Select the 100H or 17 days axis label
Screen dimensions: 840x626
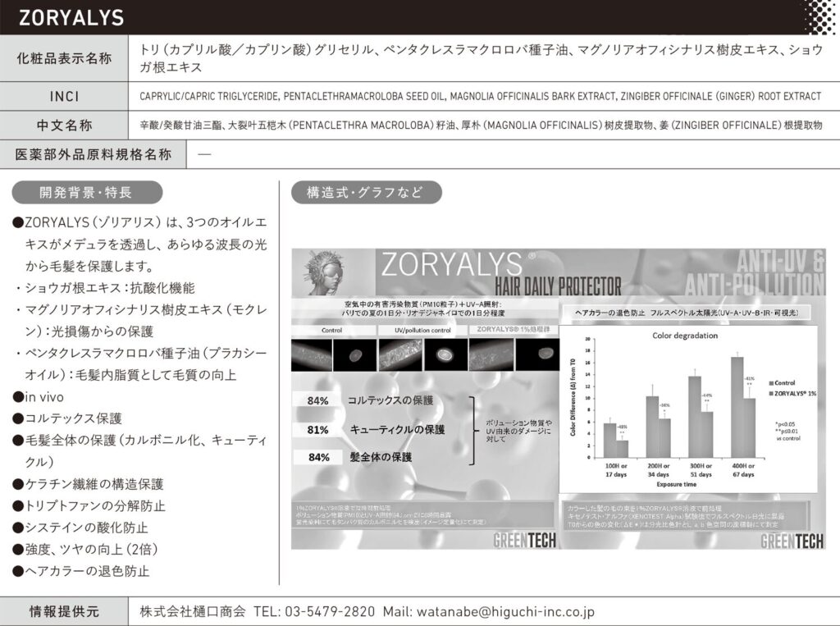pos(616,470)
